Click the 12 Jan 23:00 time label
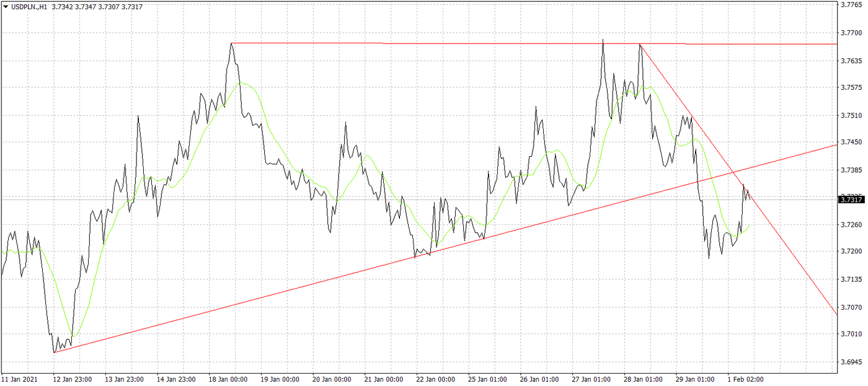868x386 pixels. tap(73, 379)
